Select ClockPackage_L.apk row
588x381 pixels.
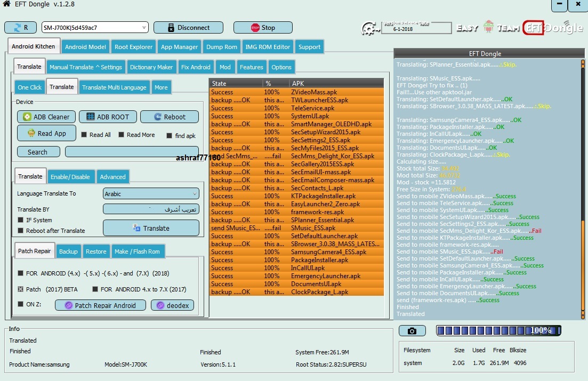[x=296, y=292]
